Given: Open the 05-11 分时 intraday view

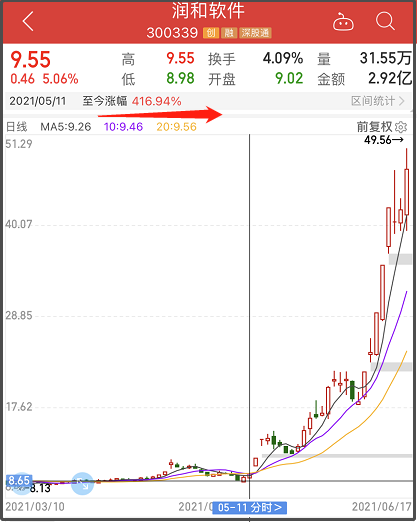Looking at the screenshot, I should (250, 508).
